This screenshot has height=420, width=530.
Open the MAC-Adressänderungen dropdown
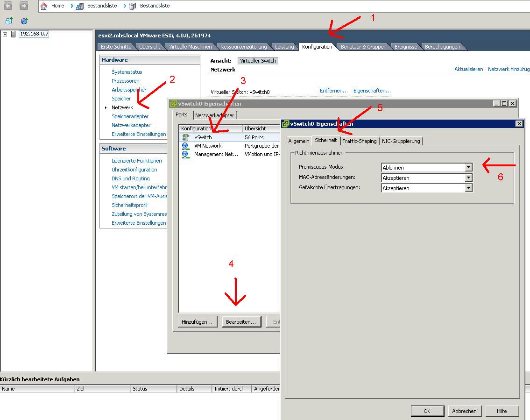(468, 178)
